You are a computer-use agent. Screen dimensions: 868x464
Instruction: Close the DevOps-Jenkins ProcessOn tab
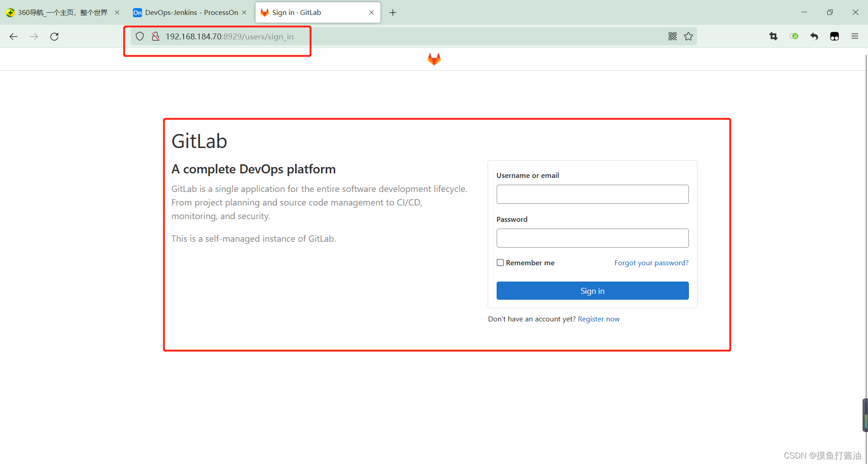pyautogui.click(x=244, y=13)
